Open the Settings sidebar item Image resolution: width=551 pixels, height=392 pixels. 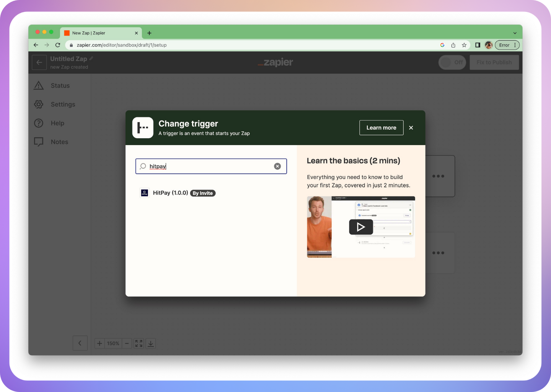[55, 105]
